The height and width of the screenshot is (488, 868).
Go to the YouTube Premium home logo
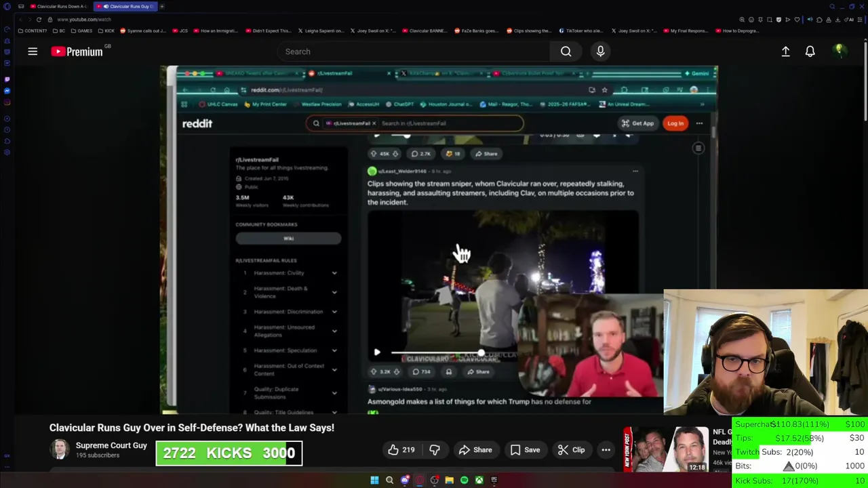click(77, 52)
